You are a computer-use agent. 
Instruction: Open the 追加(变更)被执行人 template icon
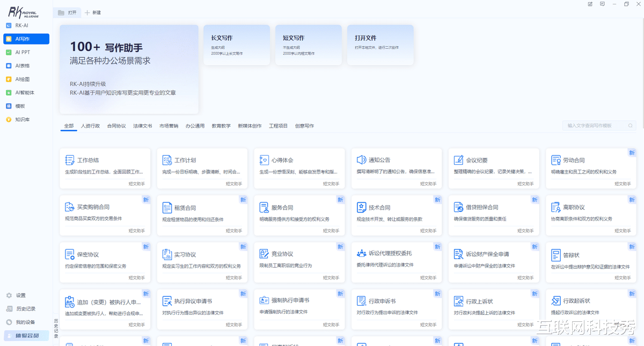click(70, 301)
